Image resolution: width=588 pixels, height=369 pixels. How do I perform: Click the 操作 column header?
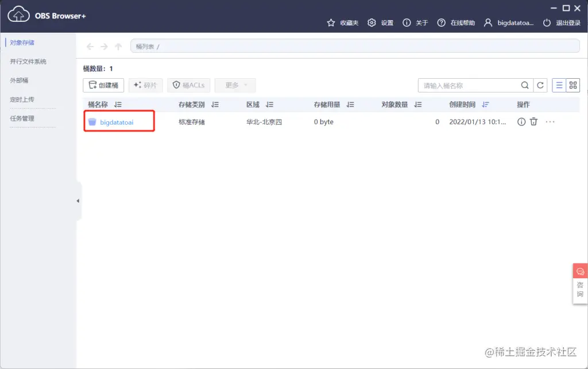point(524,105)
